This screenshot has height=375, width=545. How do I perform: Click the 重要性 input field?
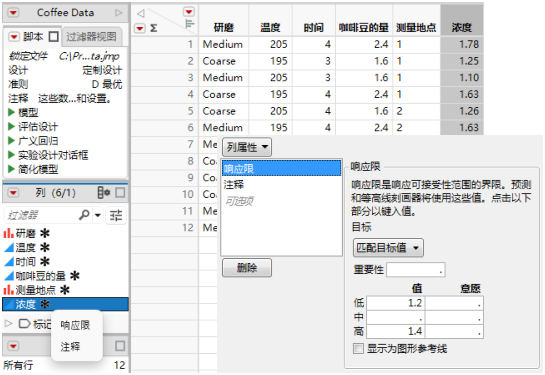415,270
